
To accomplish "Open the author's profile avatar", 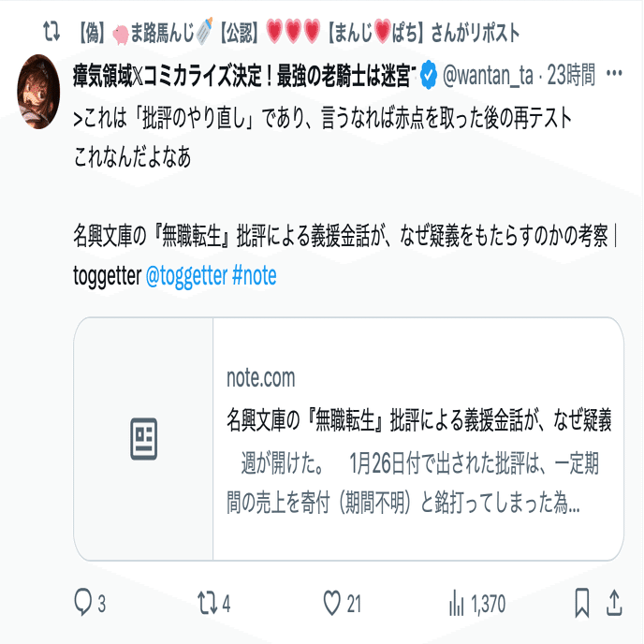I will [x=38, y=92].
